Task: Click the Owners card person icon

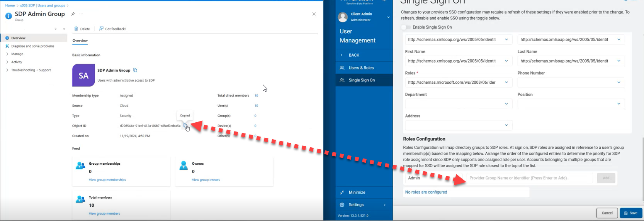Action: (x=184, y=166)
